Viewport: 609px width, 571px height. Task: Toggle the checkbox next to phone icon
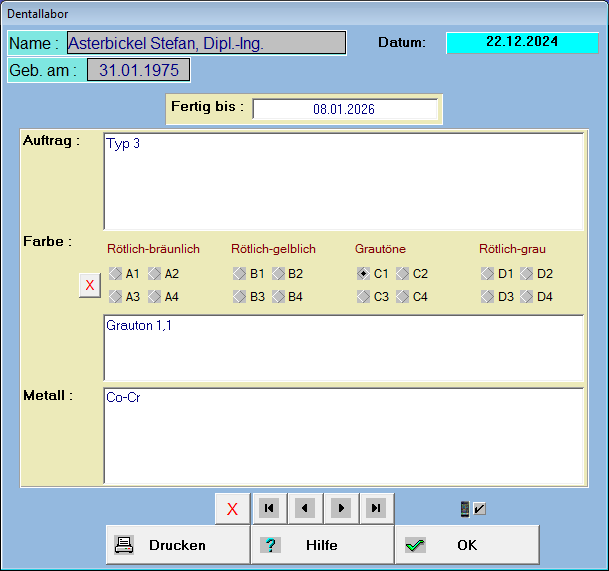click(x=480, y=509)
